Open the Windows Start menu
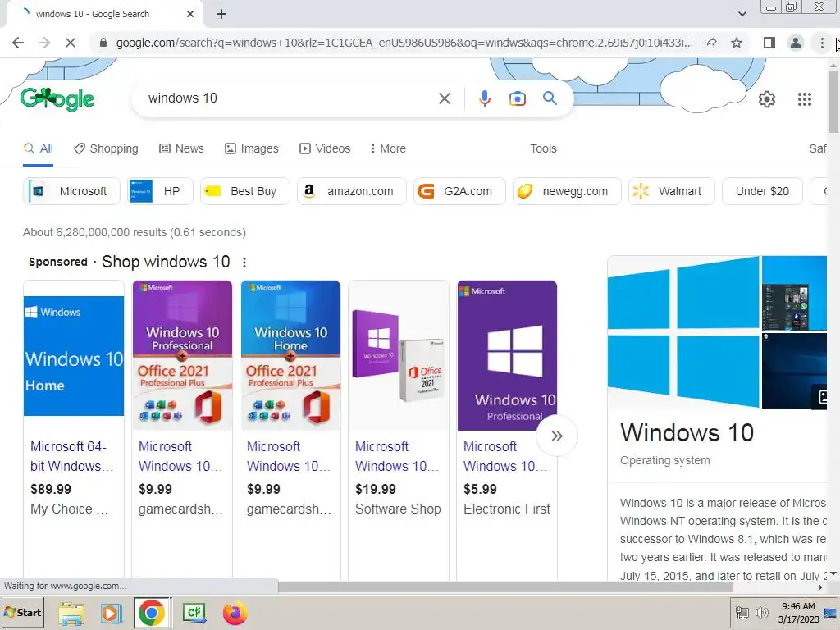Image resolution: width=840 pixels, height=630 pixels. click(x=22, y=613)
